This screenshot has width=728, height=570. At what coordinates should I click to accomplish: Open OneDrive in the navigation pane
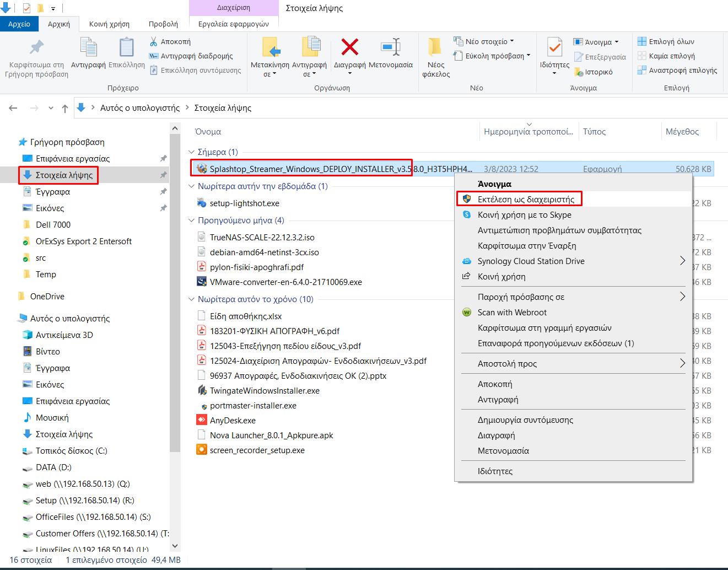(47, 297)
